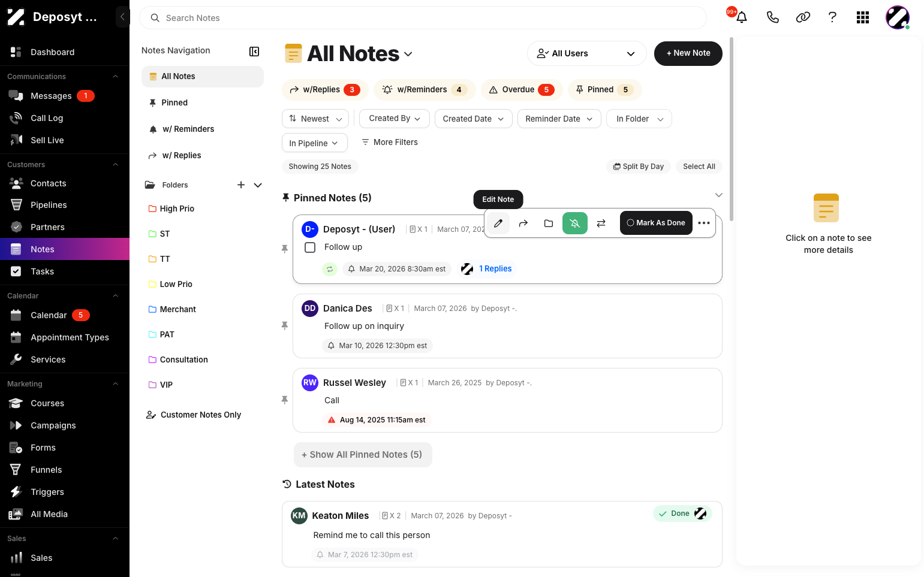Toggle the Overdue filter chip
Screen dimensions: 924x577
pos(522,90)
